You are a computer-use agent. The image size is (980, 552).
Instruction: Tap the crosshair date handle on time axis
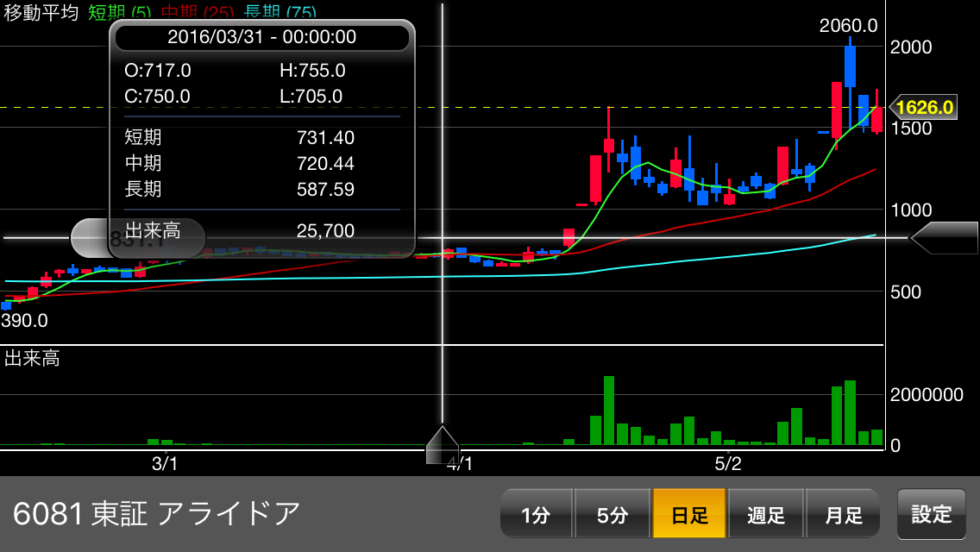click(x=443, y=444)
